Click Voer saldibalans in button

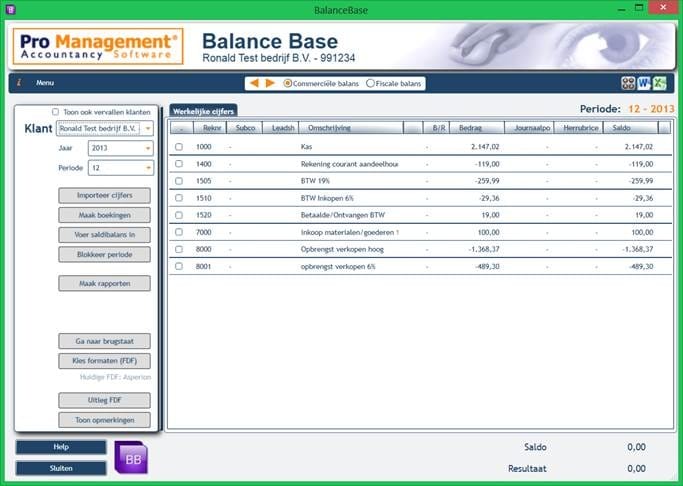(105, 235)
